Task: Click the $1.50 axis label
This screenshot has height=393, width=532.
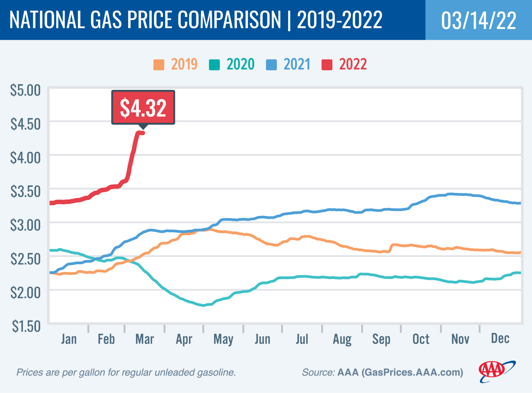Action: coord(26,326)
